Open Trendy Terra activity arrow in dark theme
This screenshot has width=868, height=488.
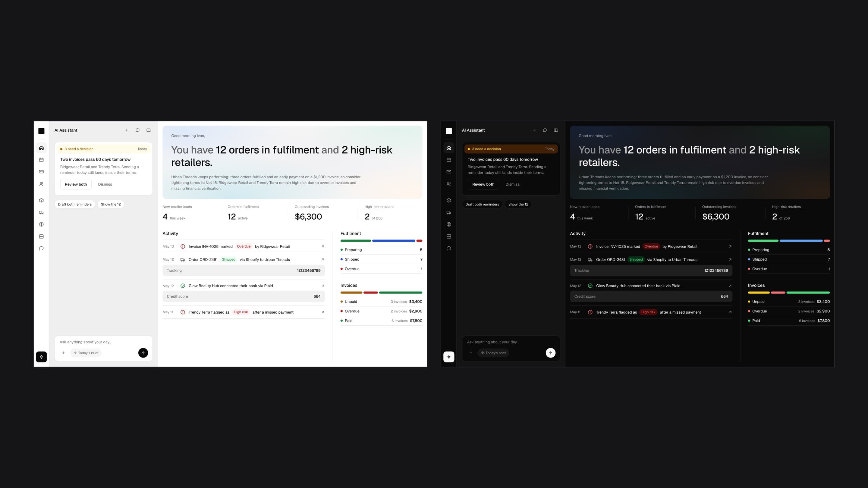point(730,312)
